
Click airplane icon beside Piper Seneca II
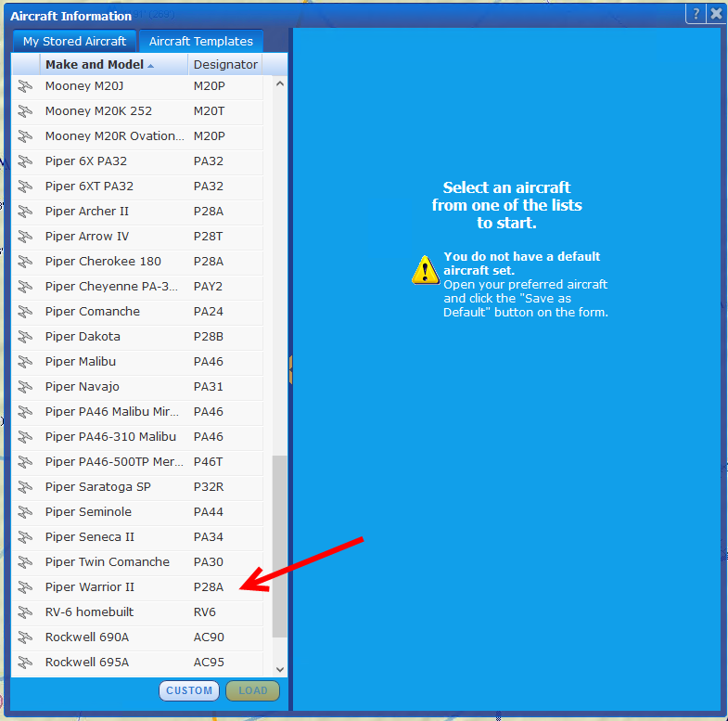click(x=25, y=537)
